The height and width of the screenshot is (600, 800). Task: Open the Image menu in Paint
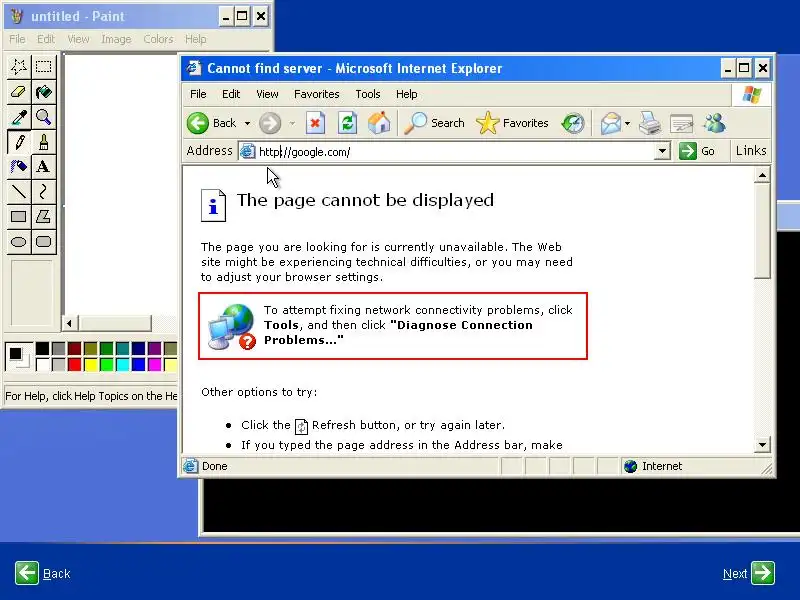click(116, 39)
